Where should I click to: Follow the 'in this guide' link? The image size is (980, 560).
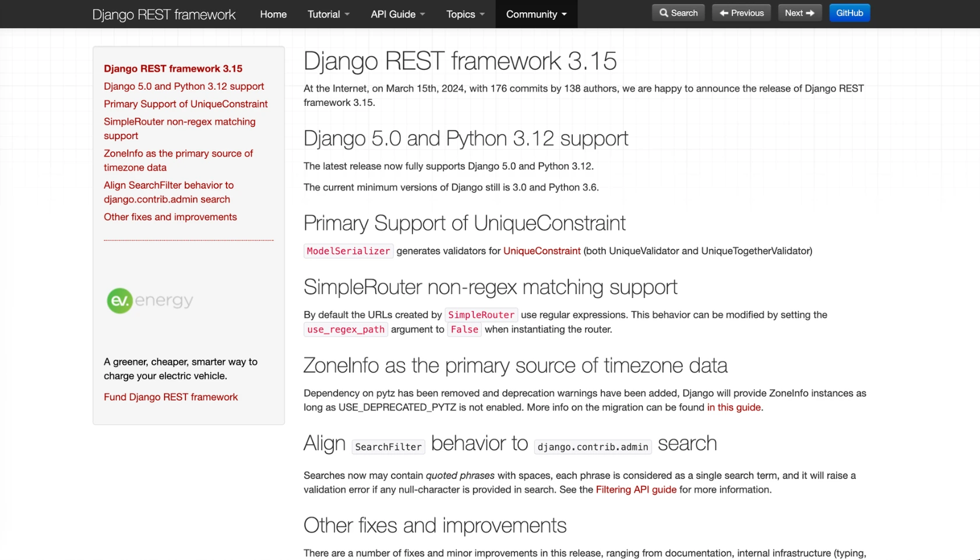734,407
